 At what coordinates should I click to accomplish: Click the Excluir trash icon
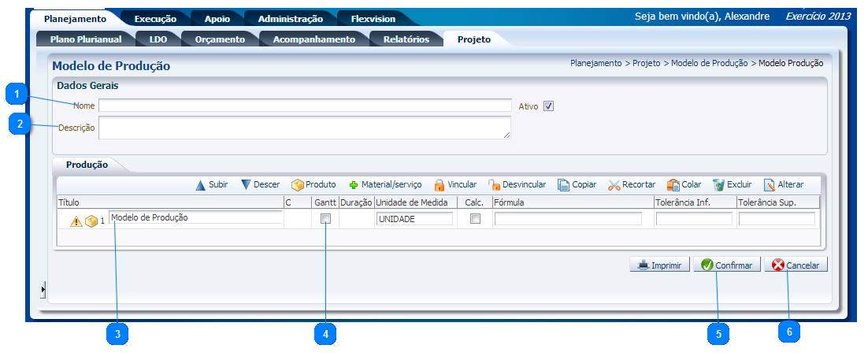coord(718,185)
